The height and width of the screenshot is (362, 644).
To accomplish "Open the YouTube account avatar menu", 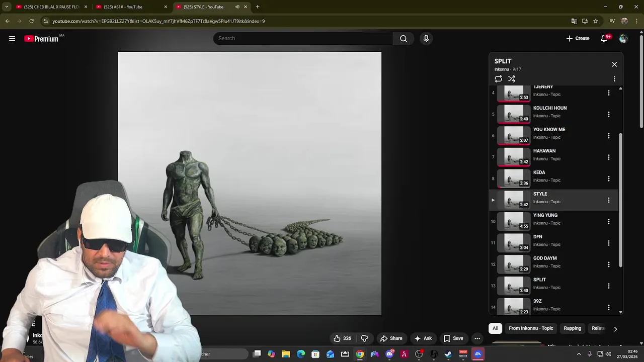I will pos(623,39).
